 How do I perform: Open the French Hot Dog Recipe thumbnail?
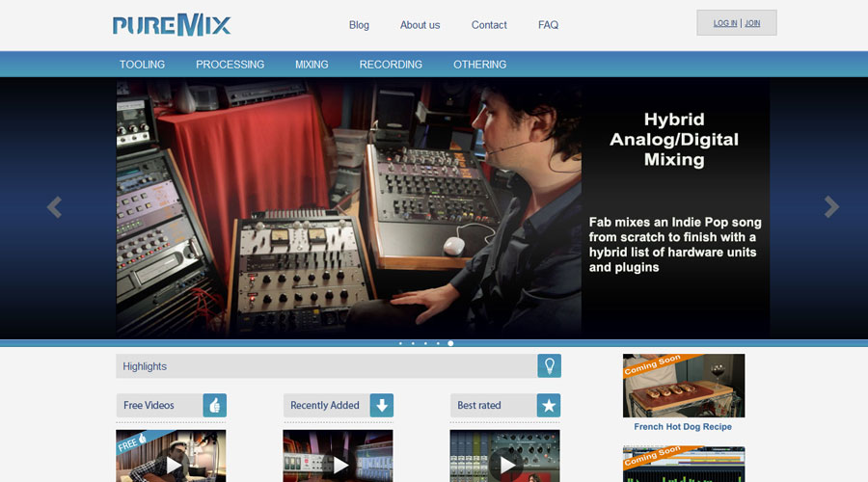[684, 386]
